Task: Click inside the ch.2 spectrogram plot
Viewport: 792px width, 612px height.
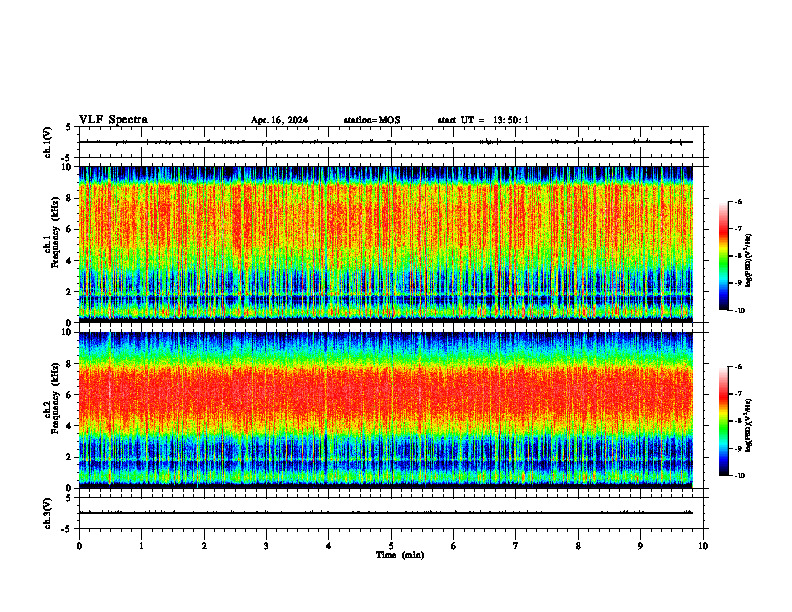Action: coord(386,410)
